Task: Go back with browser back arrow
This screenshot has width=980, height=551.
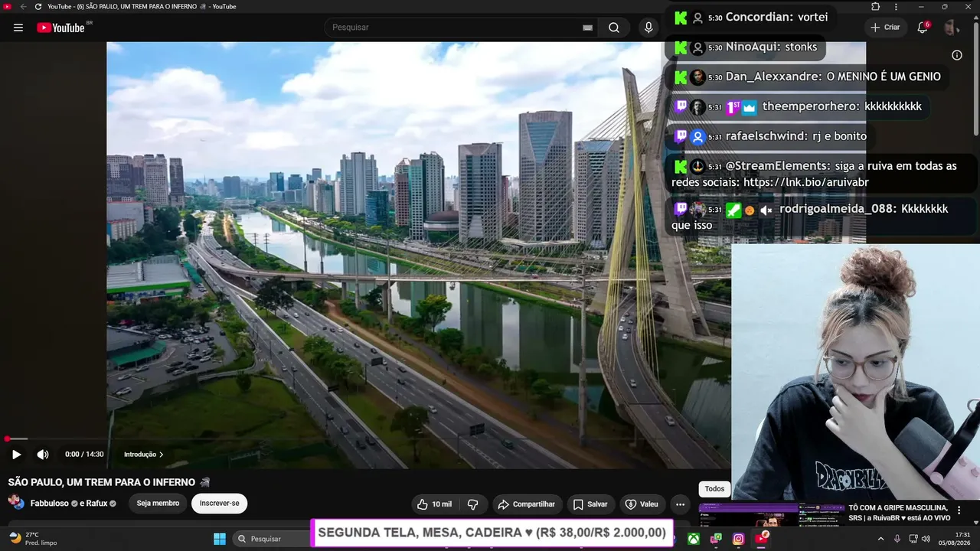Action: pos(23,6)
